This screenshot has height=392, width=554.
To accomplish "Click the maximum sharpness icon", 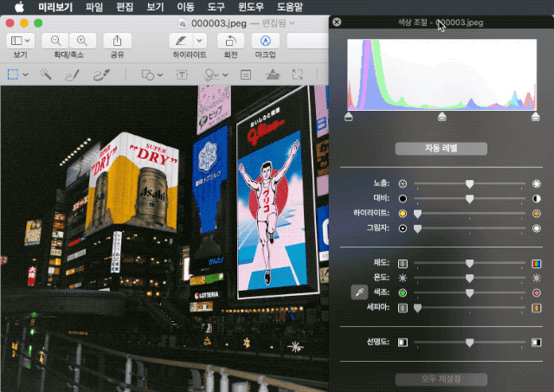I will 537,342.
